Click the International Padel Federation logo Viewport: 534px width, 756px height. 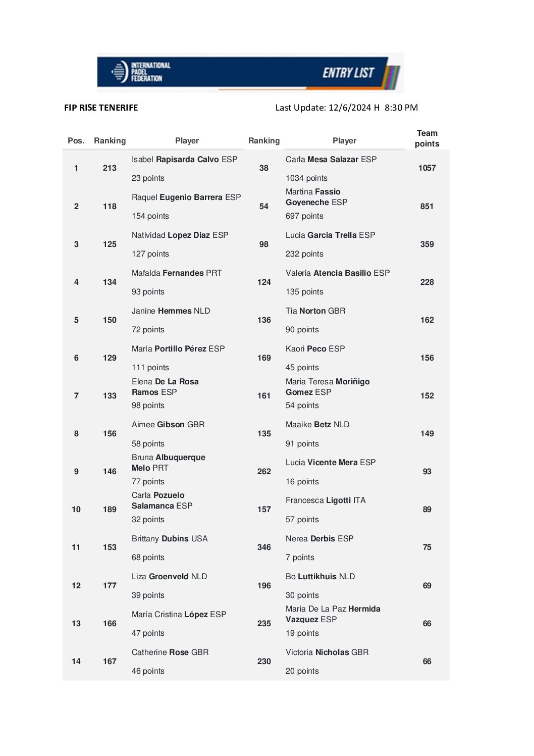coord(141,72)
